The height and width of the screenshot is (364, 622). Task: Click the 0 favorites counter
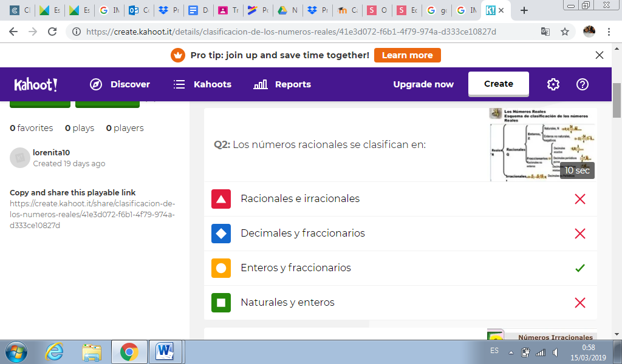(32, 128)
